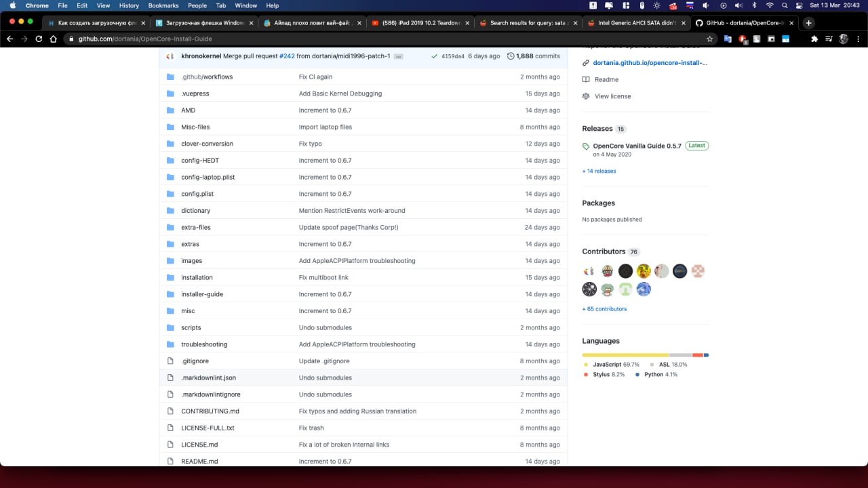Open a new tab with the plus button

[808, 22]
